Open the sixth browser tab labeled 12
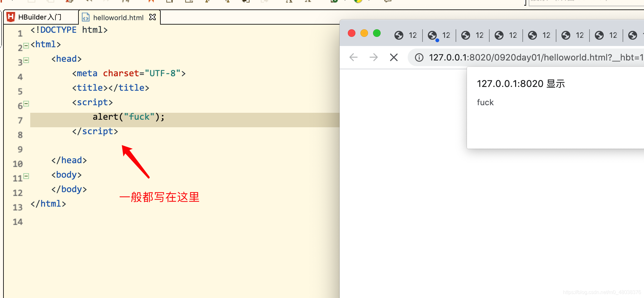 [x=573, y=35]
